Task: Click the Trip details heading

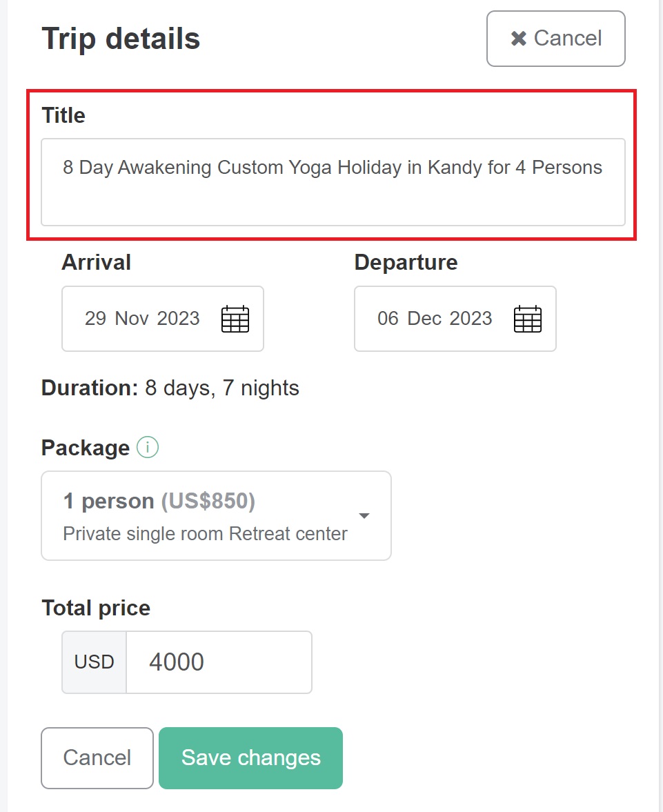Action: click(120, 39)
